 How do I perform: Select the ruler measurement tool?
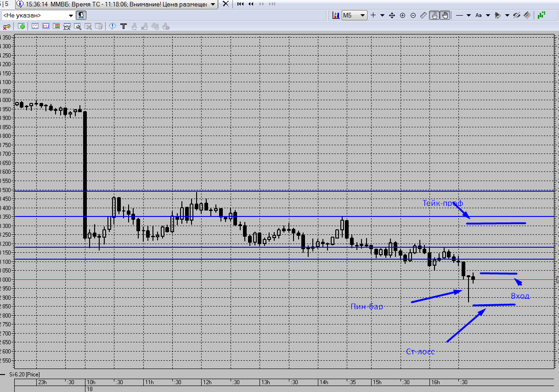[423, 15]
